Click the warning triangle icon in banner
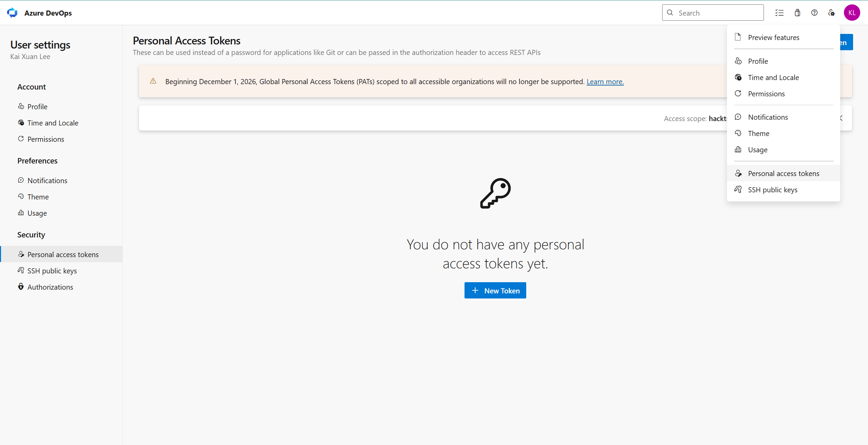This screenshot has width=868, height=445. pyautogui.click(x=153, y=81)
